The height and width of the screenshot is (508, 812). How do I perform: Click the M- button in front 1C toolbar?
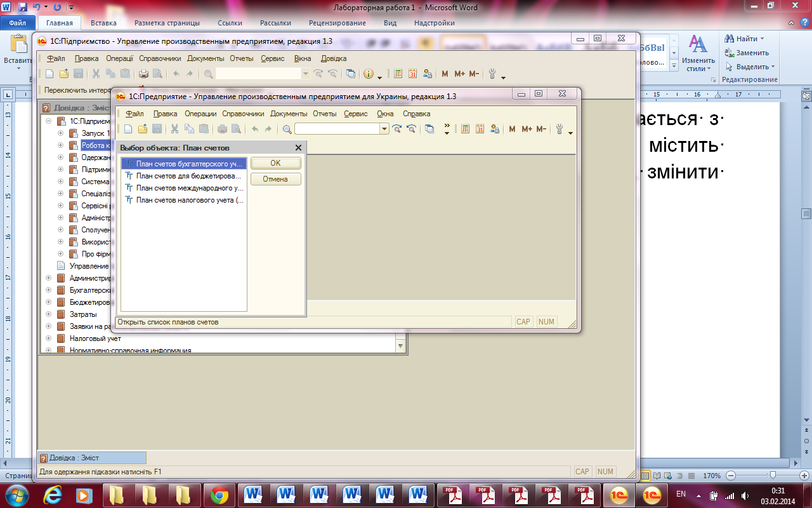click(x=541, y=129)
